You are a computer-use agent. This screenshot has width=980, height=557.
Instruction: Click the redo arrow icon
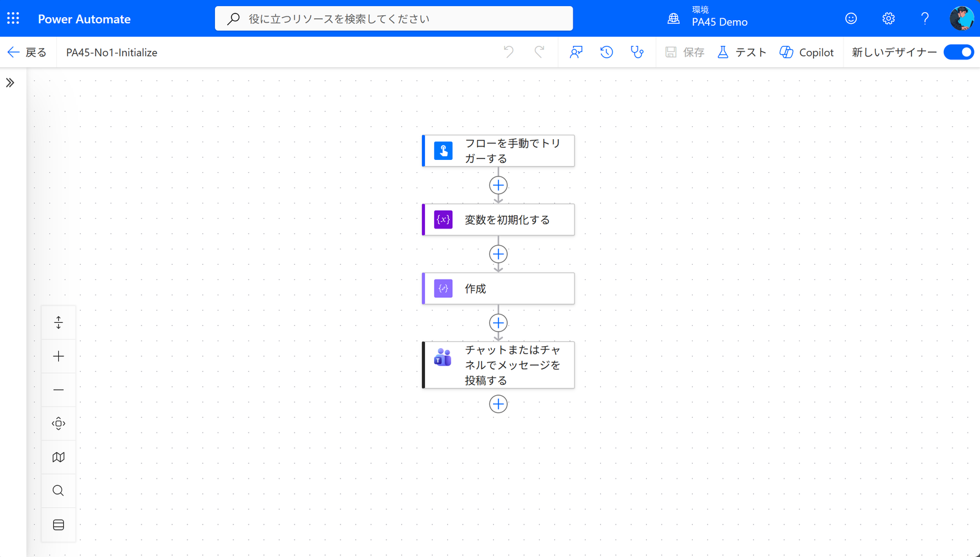[539, 52]
